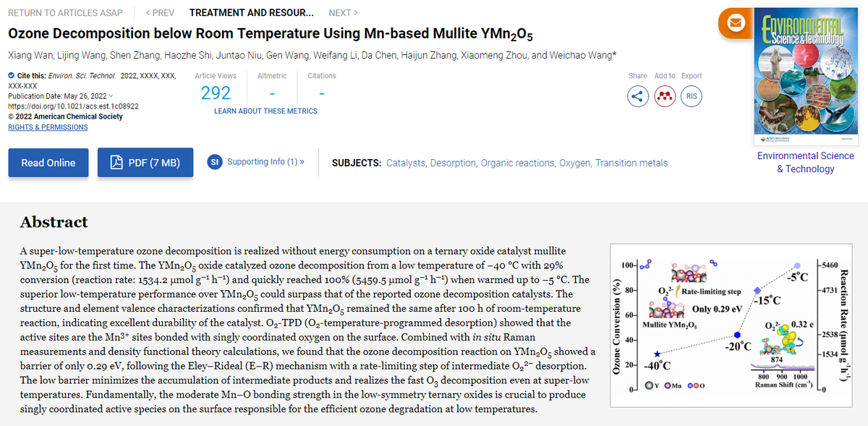Open the Read Online button
The width and height of the screenshot is (868, 426).
(x=48, y=163)
